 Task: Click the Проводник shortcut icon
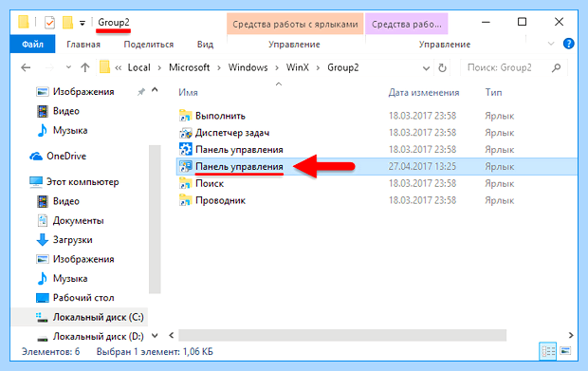[x=185, y=200]
